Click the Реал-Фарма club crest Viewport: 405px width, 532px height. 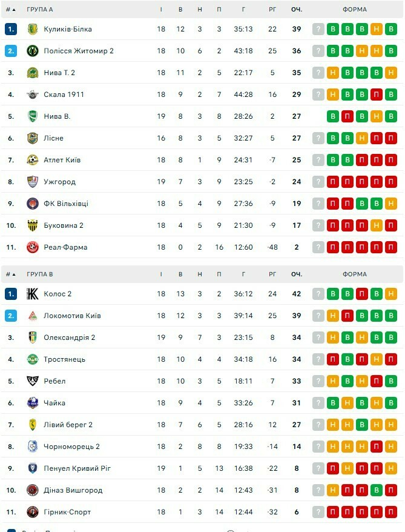click(33, 247)
